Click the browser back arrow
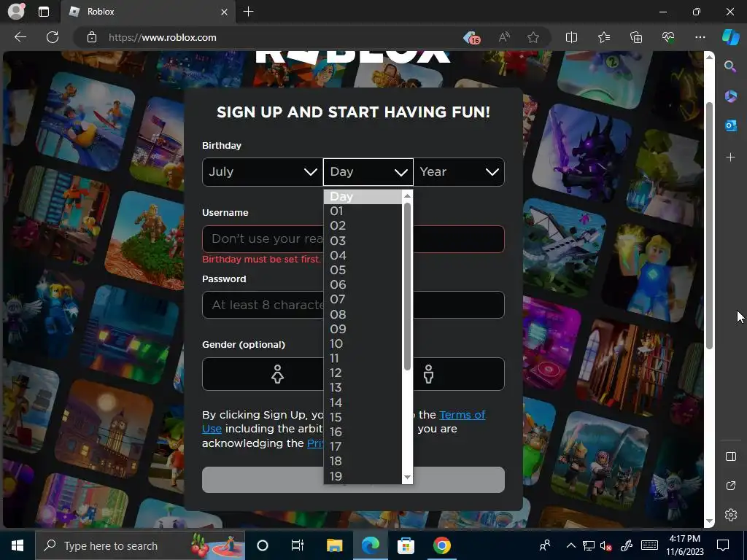Screen dimensions: 747x560 coord(20,37)
